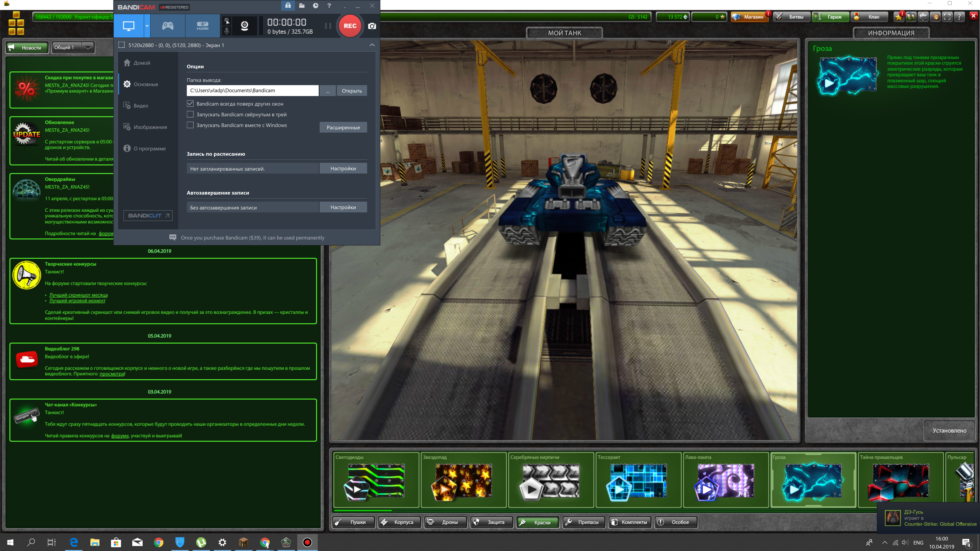
Task: Open Расширенные advanced options
Action: [x=343, y=127]
